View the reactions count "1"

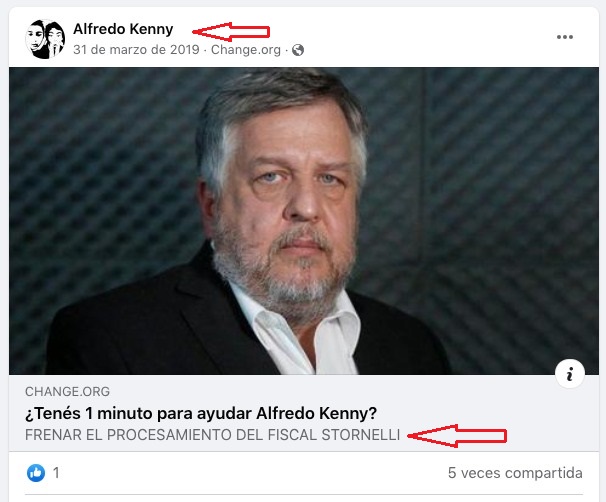point(56,473)
